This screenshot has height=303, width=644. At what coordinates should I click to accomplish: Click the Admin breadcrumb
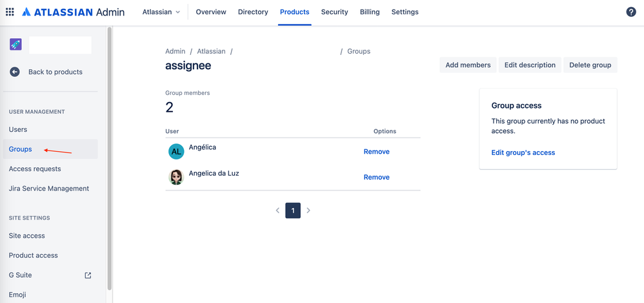click(176, 52)
